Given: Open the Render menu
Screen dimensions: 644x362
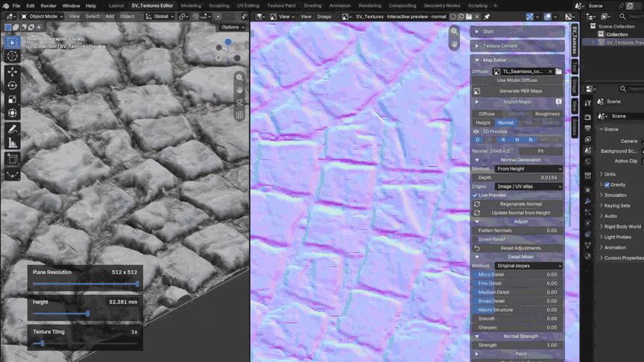Looking at the screenshot, I should (48, 6).
